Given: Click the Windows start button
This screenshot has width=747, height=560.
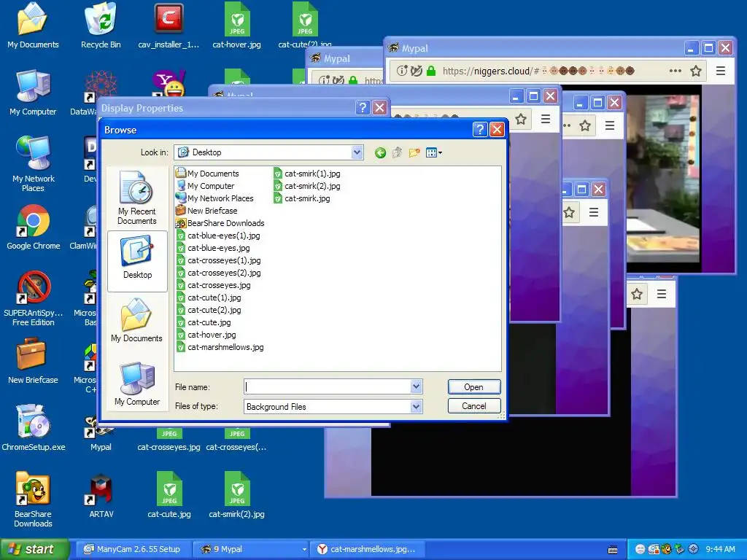Looking at the screenshot, I should [x=34, y=549].
